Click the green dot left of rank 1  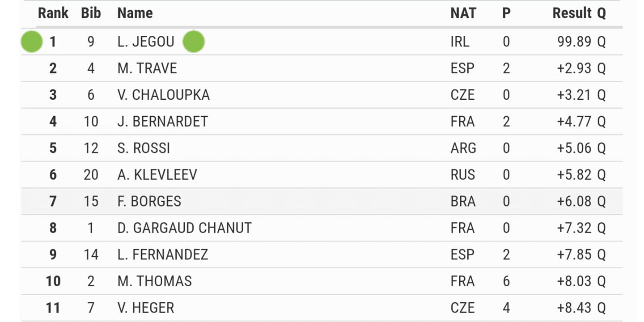click(32, 42)
